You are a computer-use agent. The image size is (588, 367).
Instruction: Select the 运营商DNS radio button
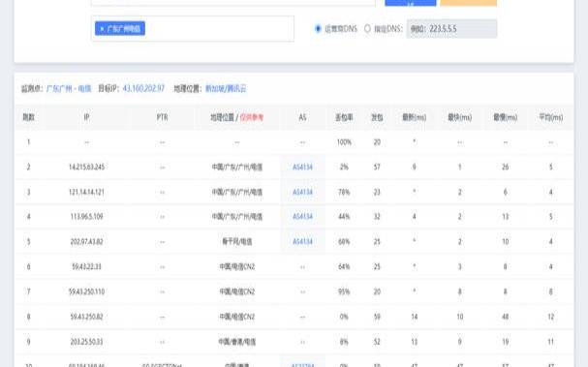[318, 28]
